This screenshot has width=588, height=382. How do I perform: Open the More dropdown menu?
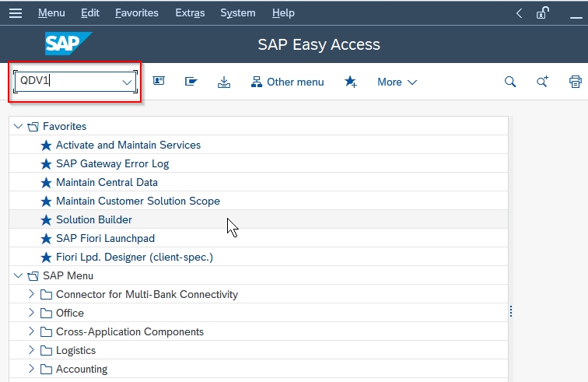point(397,82)
